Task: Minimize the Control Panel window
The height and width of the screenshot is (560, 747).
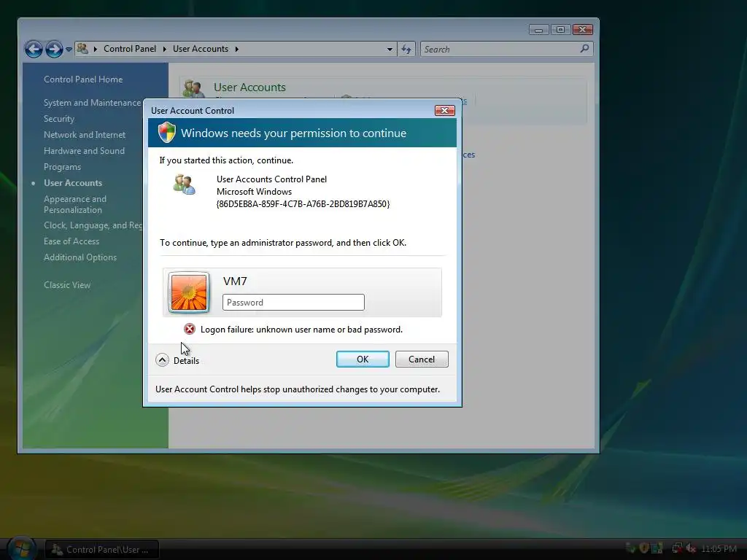Action: point(538,29)
